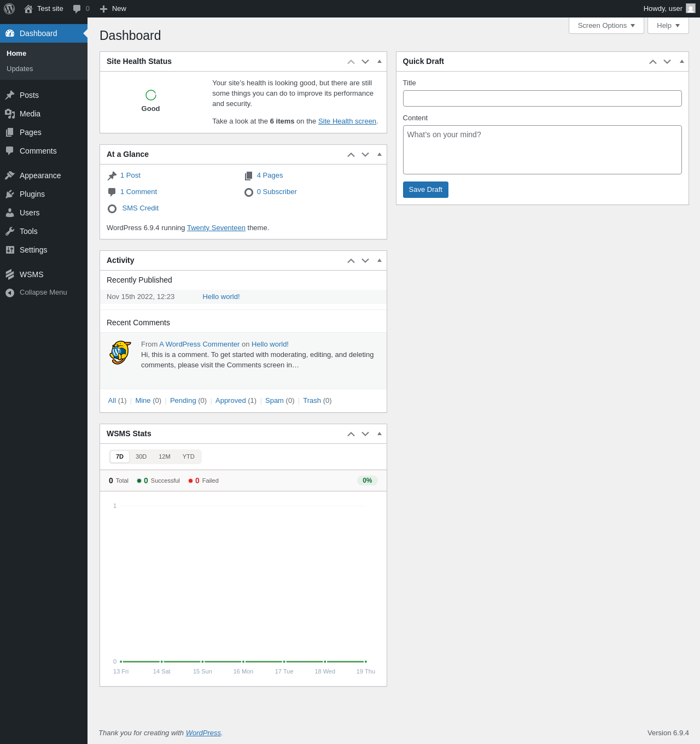Collapse the sidebar with Collapse Menu
This screenshot has width=700, height=744.
point(36,292)
